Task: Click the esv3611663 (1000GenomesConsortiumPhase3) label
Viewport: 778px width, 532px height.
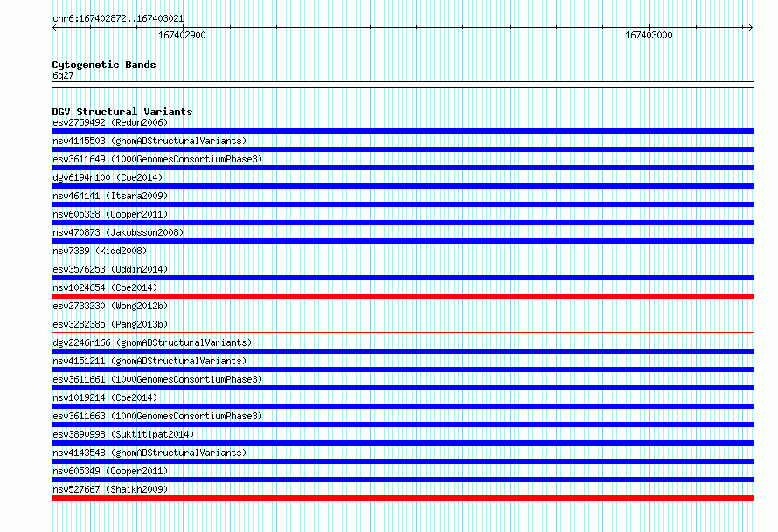Action: click(x=157, y=416)
